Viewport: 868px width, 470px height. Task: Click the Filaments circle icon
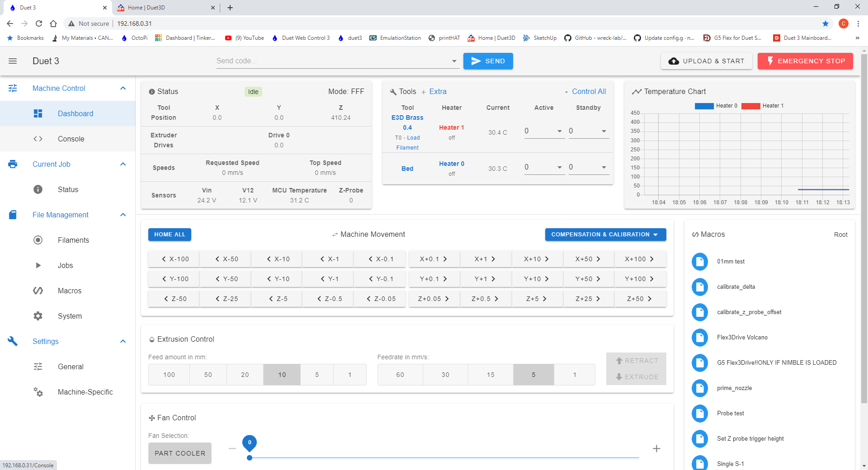(x=38, y=240)
